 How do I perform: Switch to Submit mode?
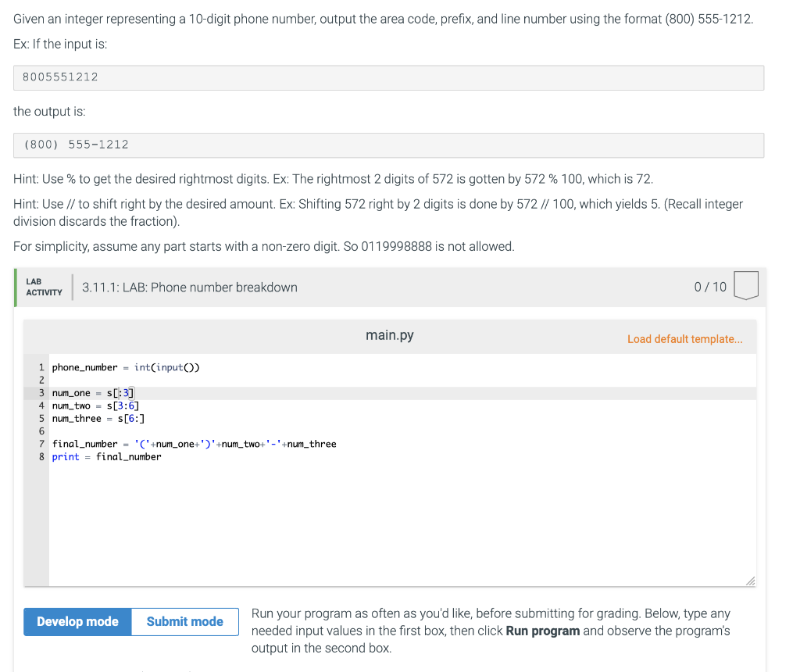[184, 621]
